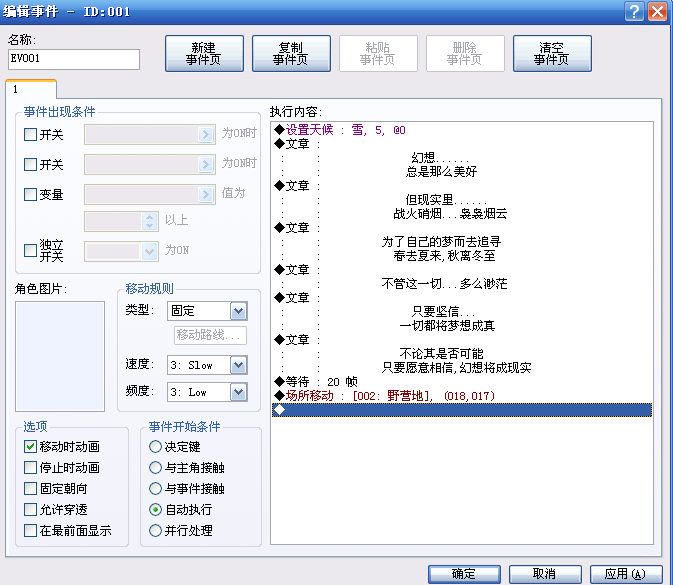Click the 角色图片 graphic box

pos(60,356)
